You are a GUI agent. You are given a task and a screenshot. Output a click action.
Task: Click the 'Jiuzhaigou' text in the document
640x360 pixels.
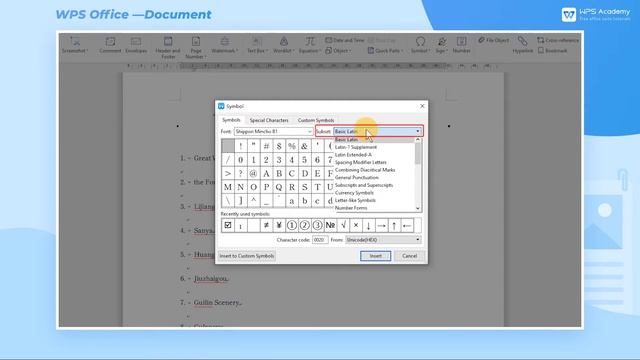point(210,278)
